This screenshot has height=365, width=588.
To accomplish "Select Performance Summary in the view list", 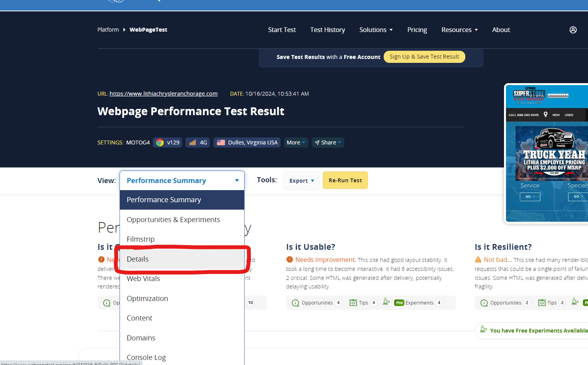I will pyautogui.click(x=182, y=200).
